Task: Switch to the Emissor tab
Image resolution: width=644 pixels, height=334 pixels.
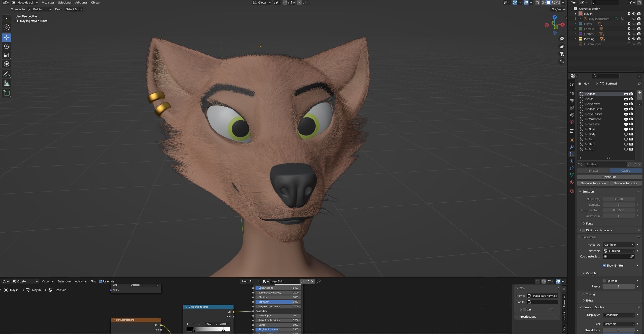Action: (x=593, y=171)
